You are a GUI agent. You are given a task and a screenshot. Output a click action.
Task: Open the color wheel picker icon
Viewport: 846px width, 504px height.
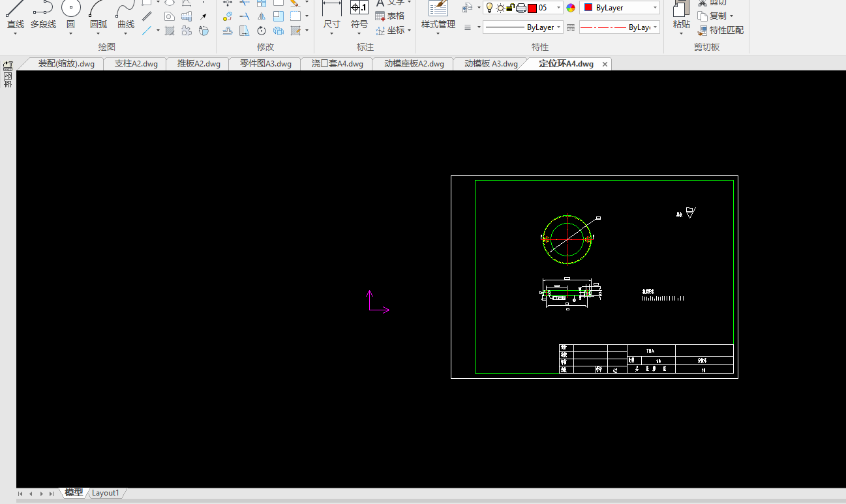pyautogui.click(x=571, y=8)
